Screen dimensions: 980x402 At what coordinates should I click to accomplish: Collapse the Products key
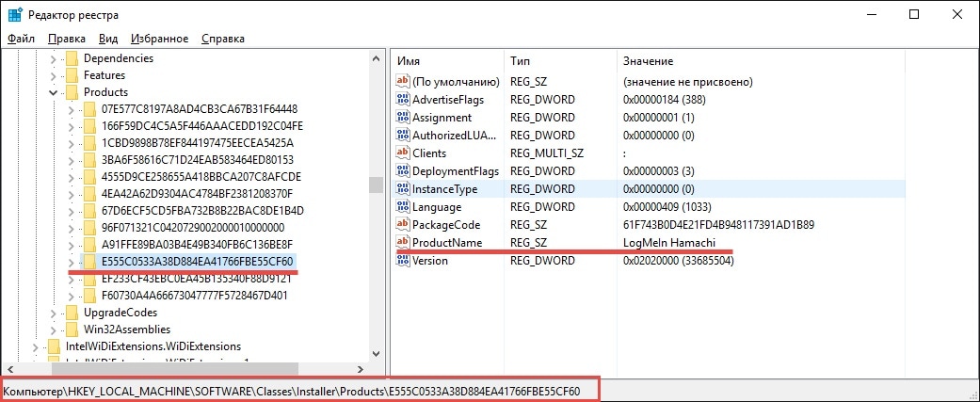(53, 92)
